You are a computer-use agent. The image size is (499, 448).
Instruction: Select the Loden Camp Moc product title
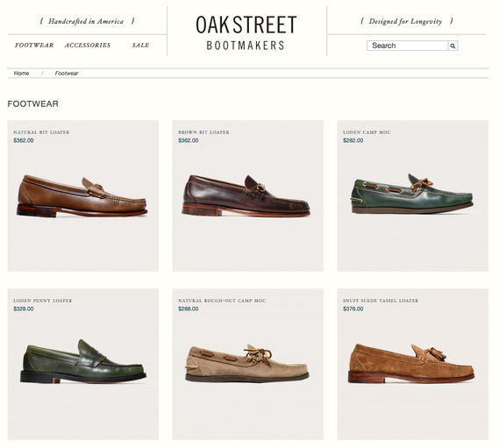(367, 132)
